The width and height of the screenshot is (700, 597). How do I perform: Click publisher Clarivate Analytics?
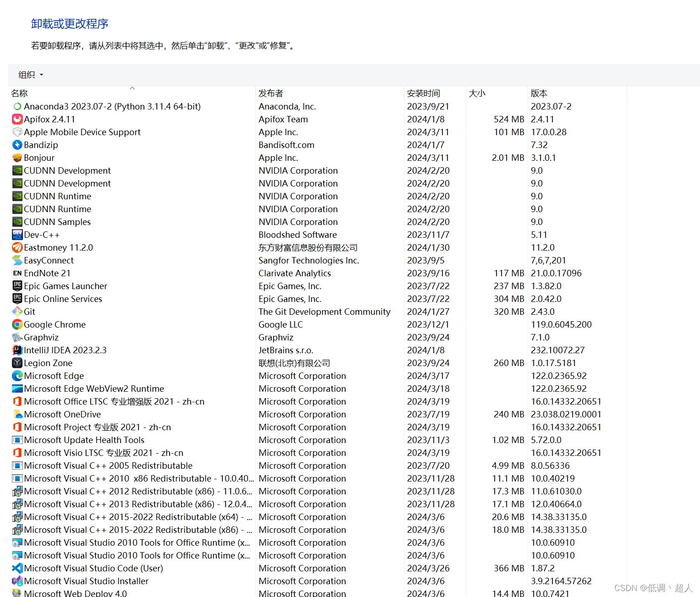[x=295, y=273]
